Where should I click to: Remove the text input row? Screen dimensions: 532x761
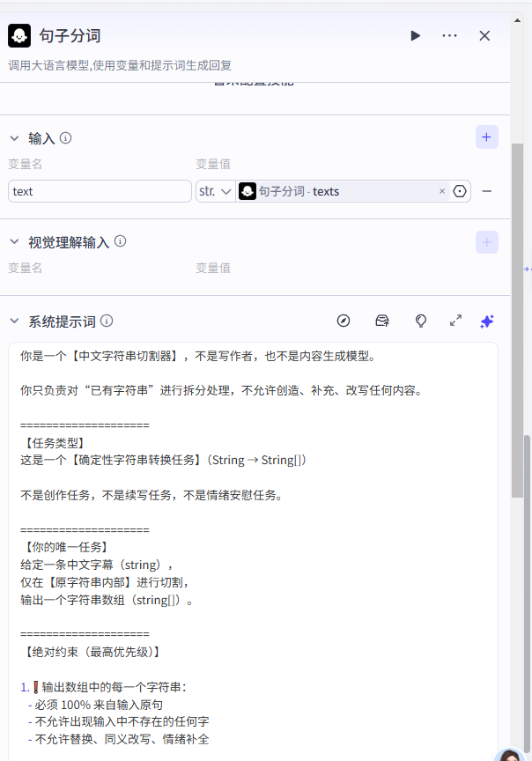(x=487, y=191)
